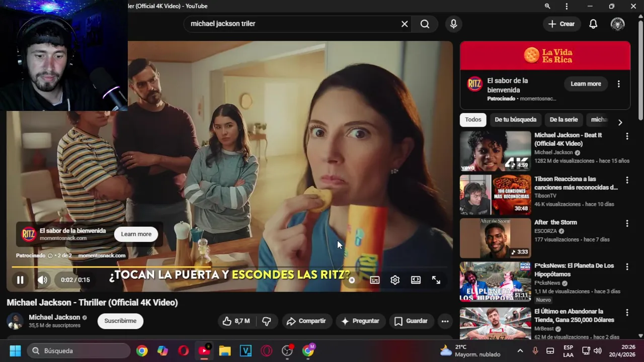This screenshot has width=644, height=362.
Task: Open the Michael Jackson channel avatar
Action: pyautogui.click(x=15, y=321)
